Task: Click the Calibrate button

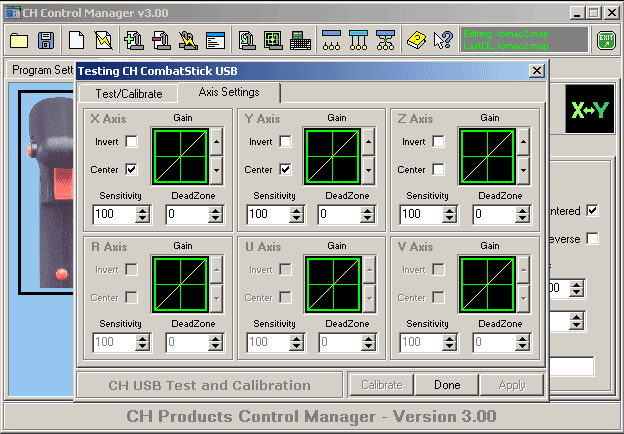Action: [x=382, y=385]
